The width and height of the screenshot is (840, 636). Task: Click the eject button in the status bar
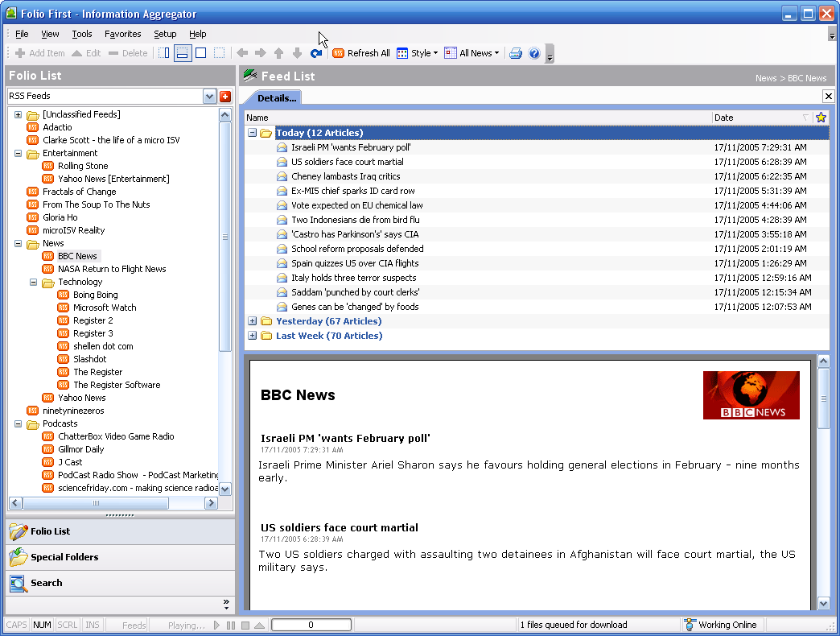pyautogui.click(x=259, y=625)
